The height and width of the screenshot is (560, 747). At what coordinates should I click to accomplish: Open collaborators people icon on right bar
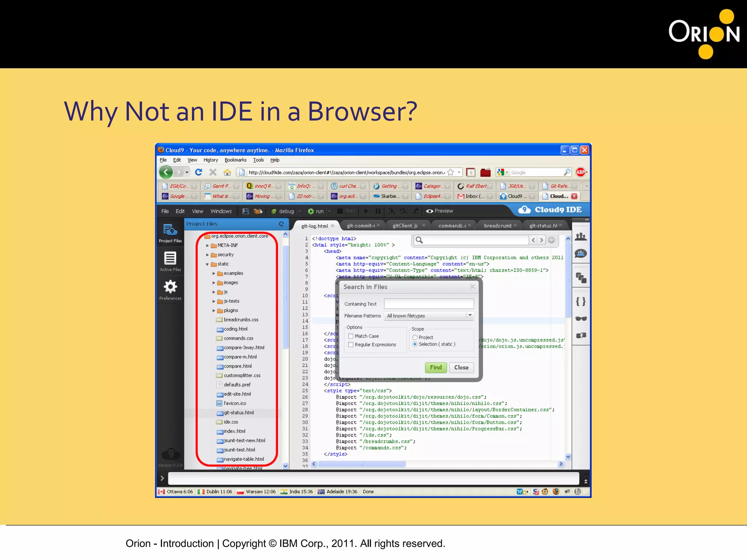581,237
